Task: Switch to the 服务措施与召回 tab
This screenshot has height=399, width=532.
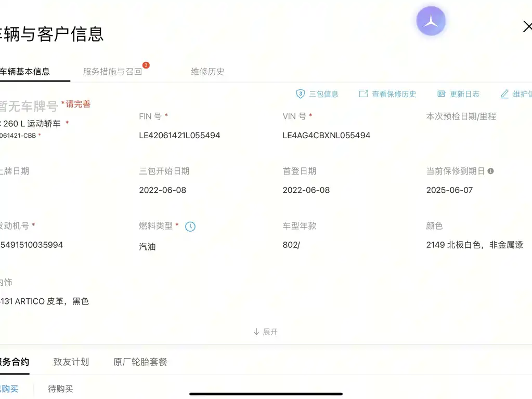Action: (x=112, y=72)
